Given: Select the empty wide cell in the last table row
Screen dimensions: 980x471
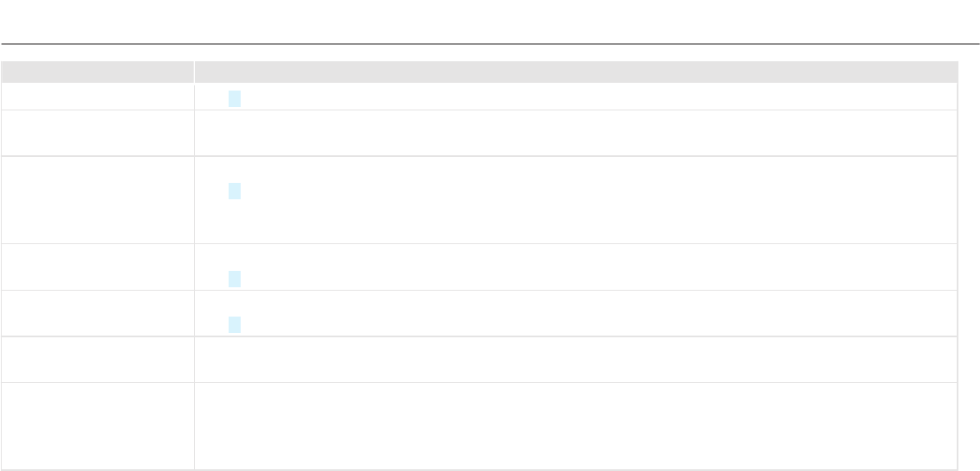Looking at the screenshot, I should (x=575, y=426).
